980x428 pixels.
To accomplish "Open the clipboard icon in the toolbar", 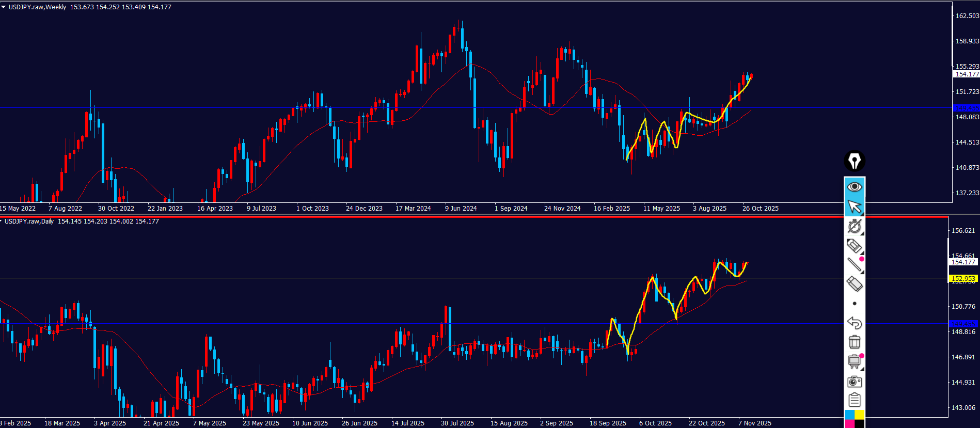I will pyautogui.click(x=854, y=400).
